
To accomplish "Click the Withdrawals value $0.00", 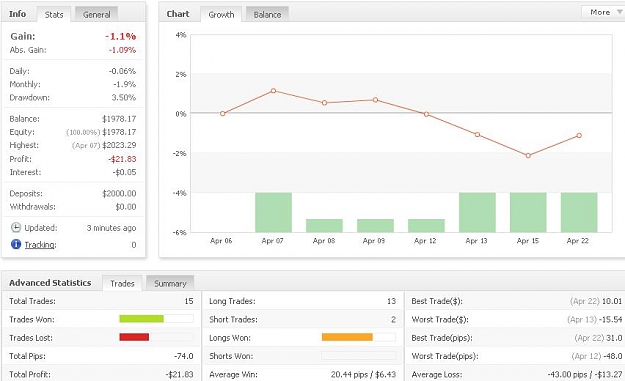I will (x=126, y=207).
